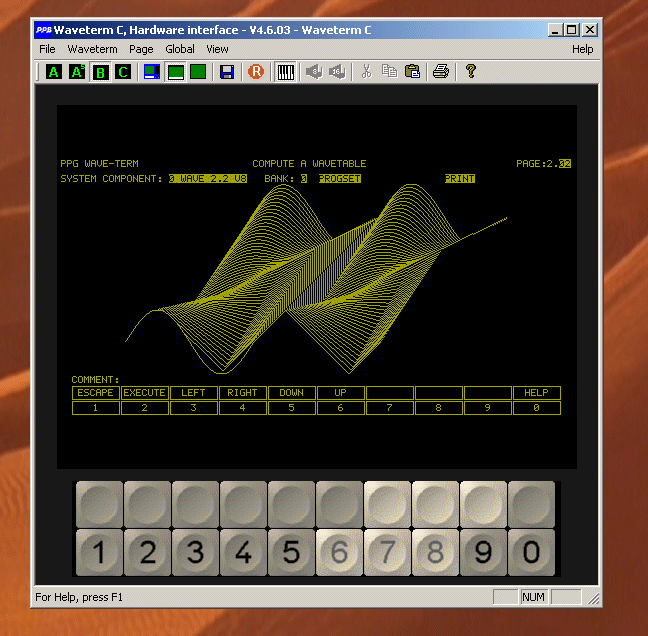This screenshot has width=648, height=636.
Task: Click the clipboard paste icon
Action: coord(412,72)
